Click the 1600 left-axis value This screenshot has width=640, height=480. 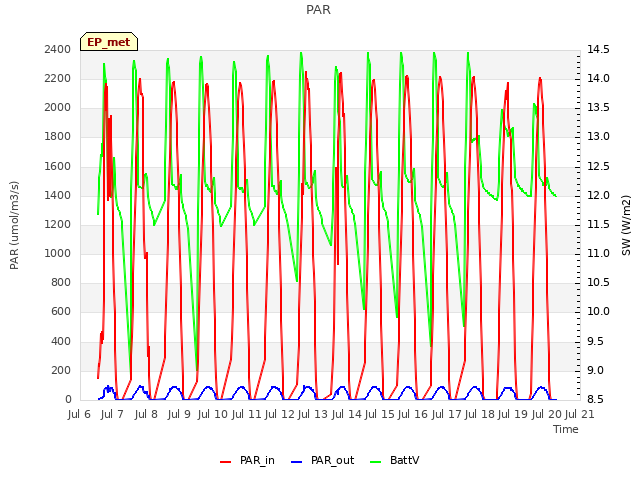pos(58,167)
